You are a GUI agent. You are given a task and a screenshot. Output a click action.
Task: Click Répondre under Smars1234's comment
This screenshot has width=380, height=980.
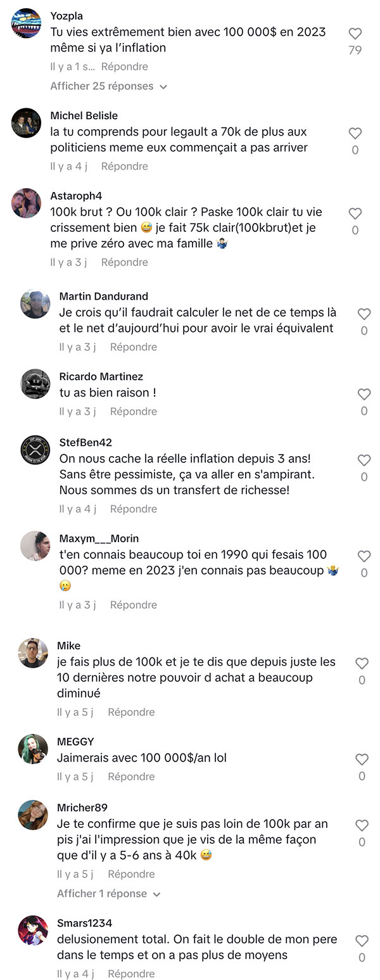[131, 974]
